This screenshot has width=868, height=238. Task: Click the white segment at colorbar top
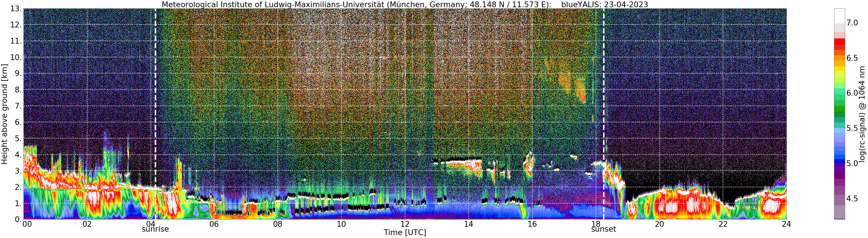pyautogui.click(x=839, y=16)
